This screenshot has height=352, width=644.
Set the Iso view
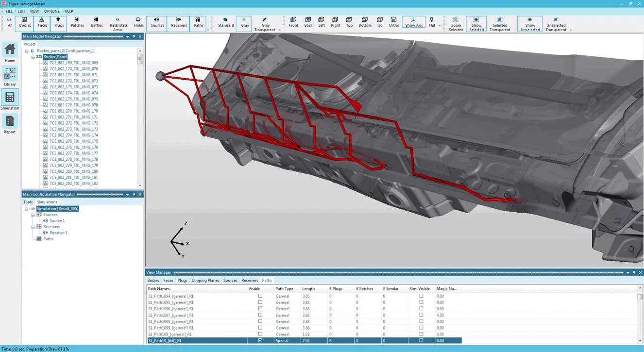pyautogui.click(x=380, y=22)
